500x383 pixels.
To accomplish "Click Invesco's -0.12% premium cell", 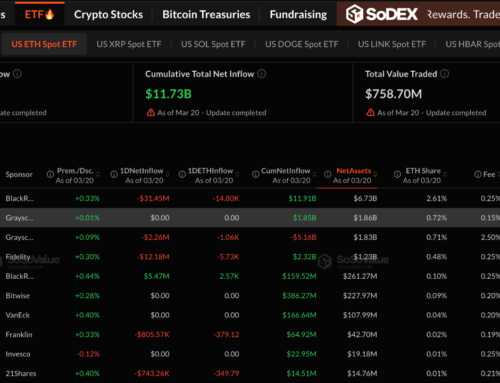I will click(x=88, y=354).
